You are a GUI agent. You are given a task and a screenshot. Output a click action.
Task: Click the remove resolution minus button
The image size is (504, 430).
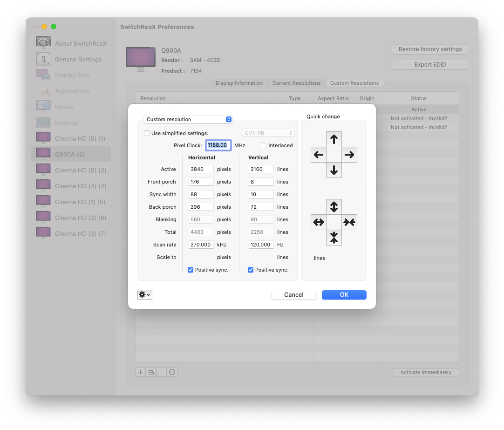point(161,372)
